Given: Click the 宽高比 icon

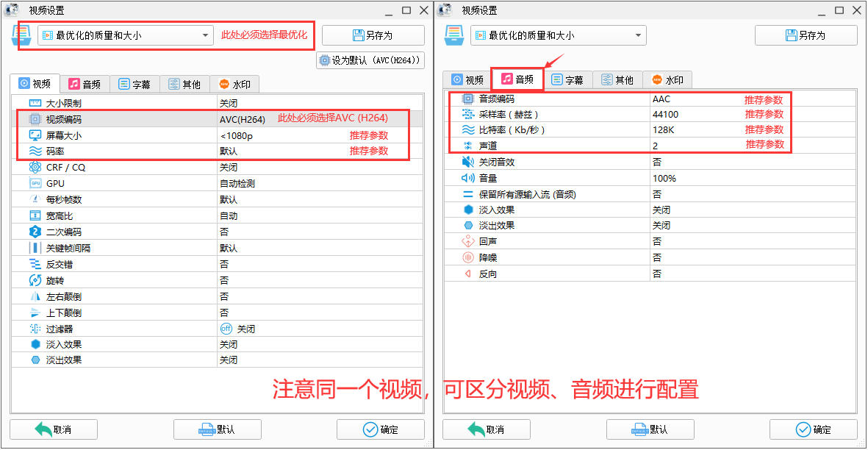Looking at the screenshot, I should [x=35, y=216].
